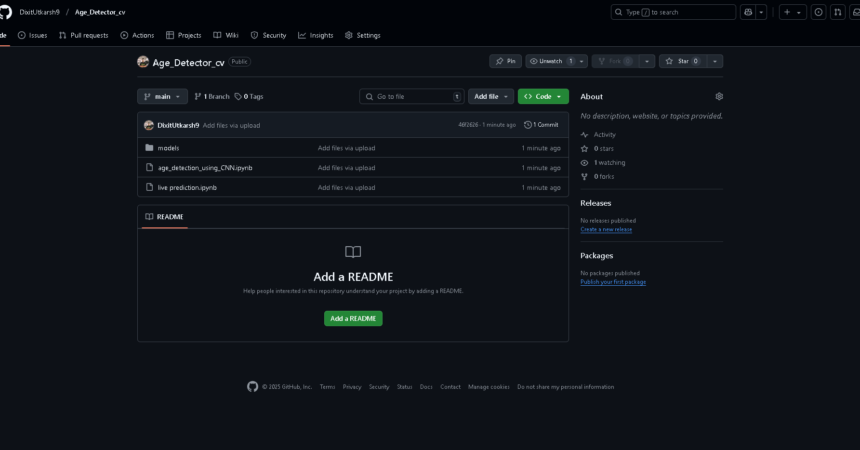This screenshot has height=450, width=860.
Task: Open the models folder
Action: click(x=168, y=148)
